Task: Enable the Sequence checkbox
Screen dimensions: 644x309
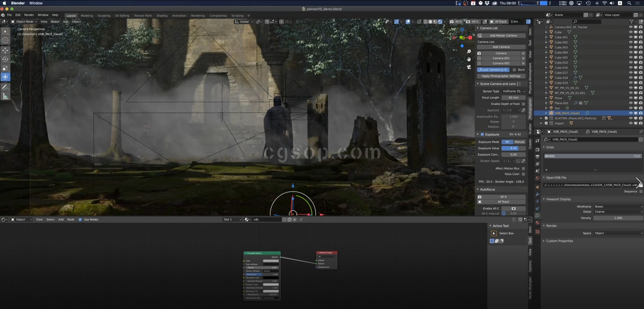Action: click(641, 192)
